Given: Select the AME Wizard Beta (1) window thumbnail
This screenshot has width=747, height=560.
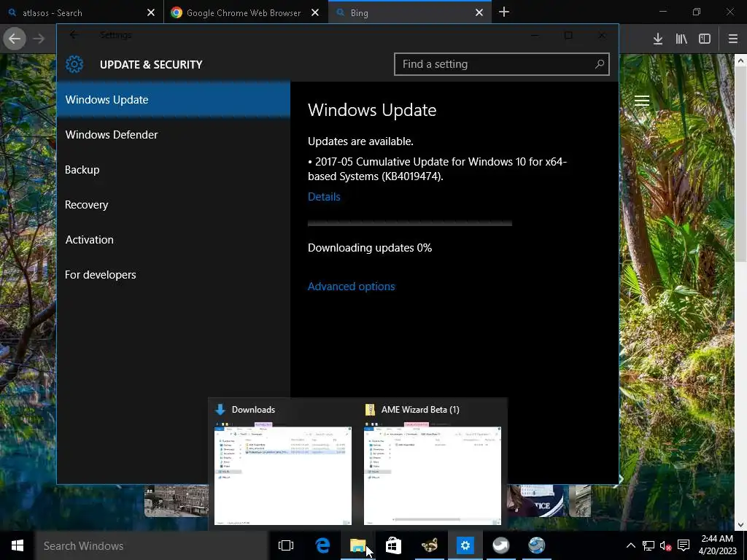Looking at the screenshot, I should (x=432, y=475).
